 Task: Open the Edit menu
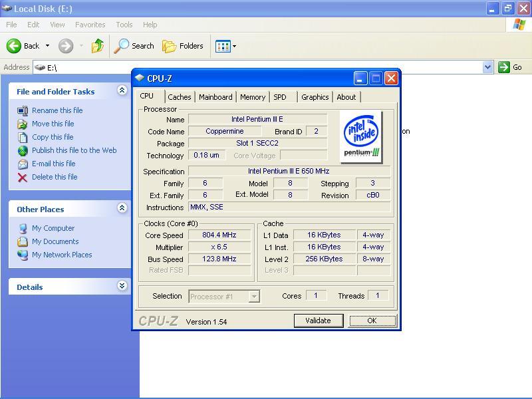(33, 25)
